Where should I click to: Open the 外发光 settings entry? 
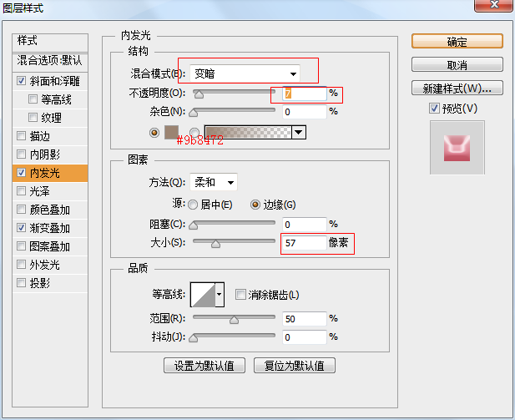45,265
